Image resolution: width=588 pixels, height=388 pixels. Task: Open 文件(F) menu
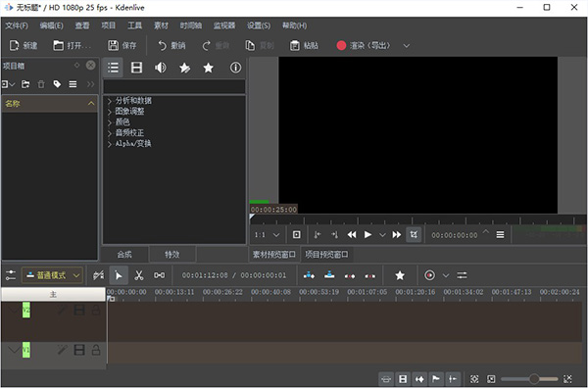pyautogui.click(x=17, y=25)
